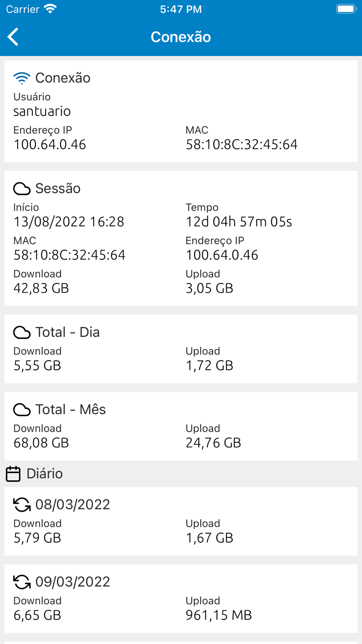Tap the session download value 42,83 GB
The height and width of the screenshot is (644, 362).
click(x=41, y=288)
